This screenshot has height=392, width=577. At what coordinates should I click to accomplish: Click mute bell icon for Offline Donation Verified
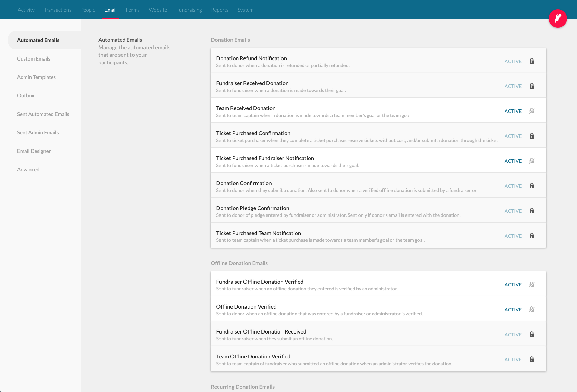[532, 310]
